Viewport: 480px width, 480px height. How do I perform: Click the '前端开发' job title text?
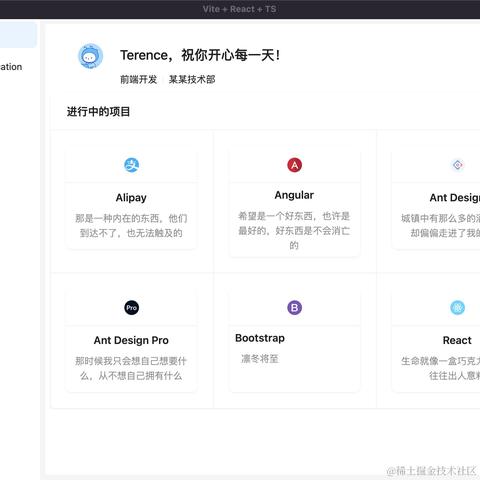[139, 80]
